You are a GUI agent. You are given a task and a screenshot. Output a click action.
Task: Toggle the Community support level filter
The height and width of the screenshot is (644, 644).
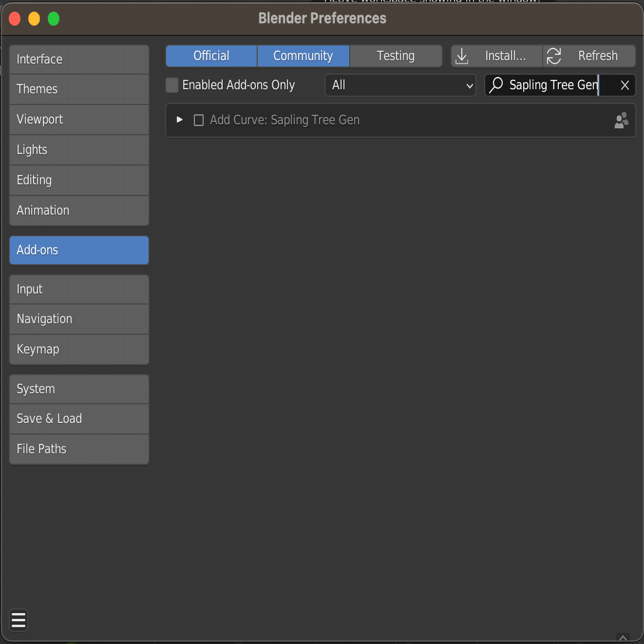tap(303, 56)
